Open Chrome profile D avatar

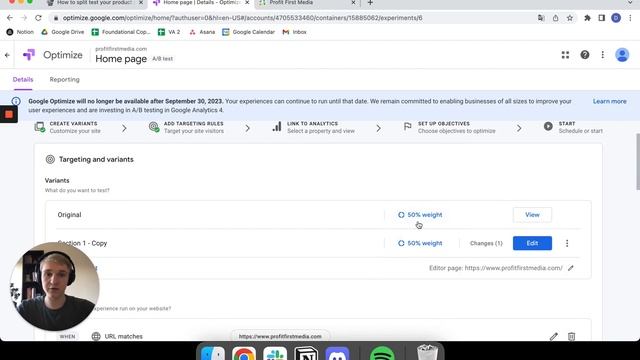point(616,18)
